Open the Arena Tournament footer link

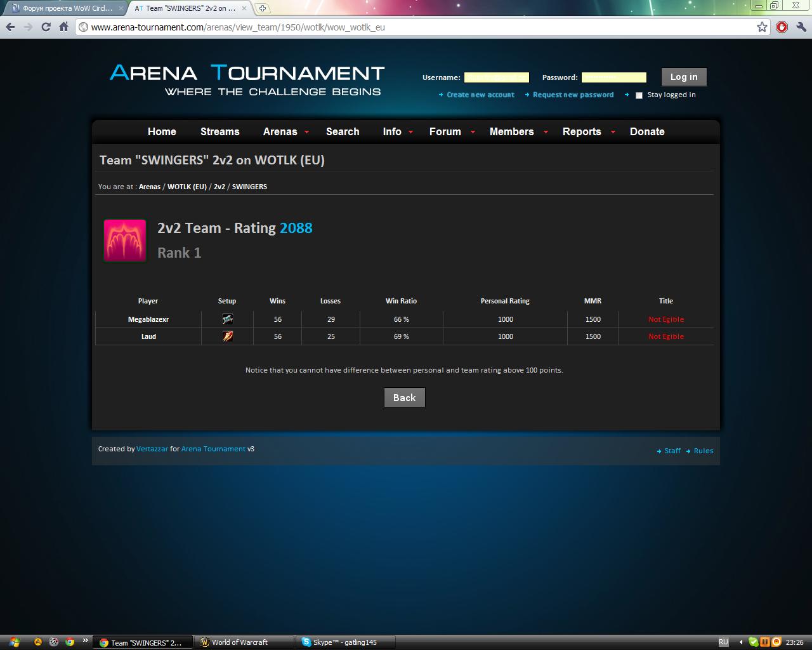[x=213, y=449]
